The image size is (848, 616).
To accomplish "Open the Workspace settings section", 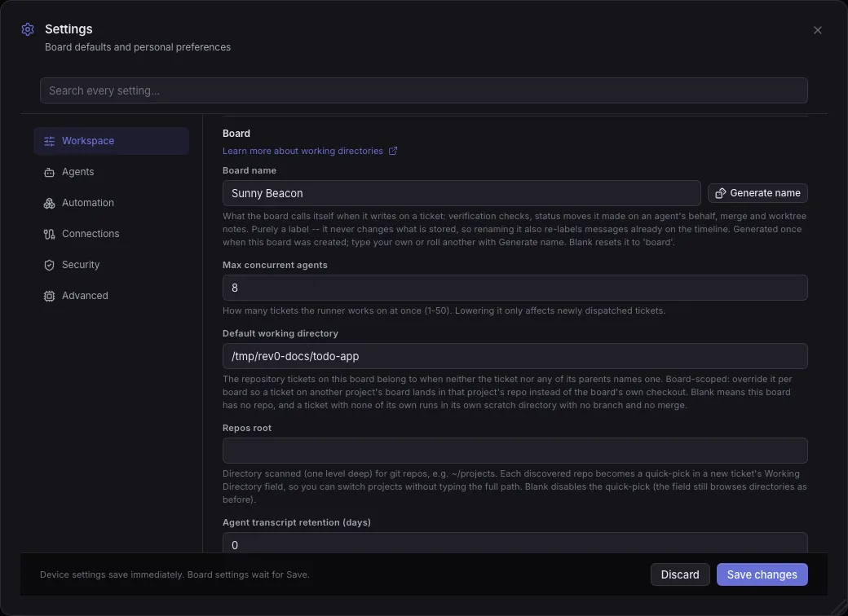I will coord(112,141).
